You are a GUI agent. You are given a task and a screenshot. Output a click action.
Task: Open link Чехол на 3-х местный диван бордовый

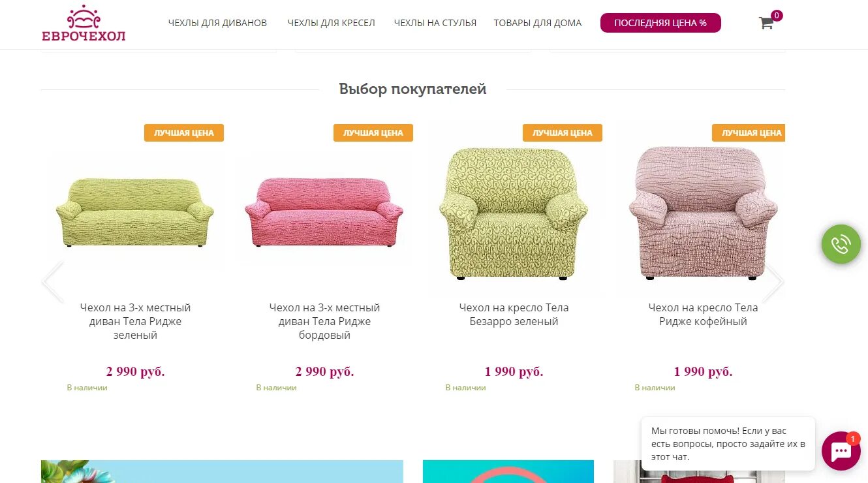[324, 321]
